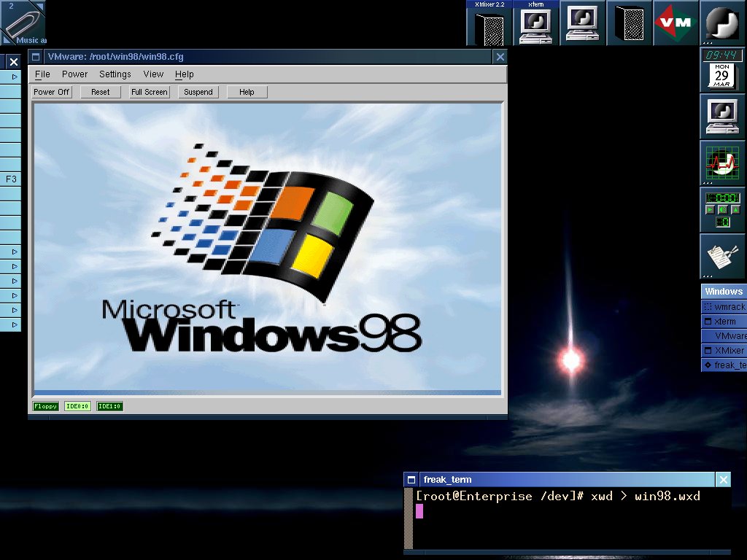This screenshot has height=560, width=747.
Task: Click the freak_term window title bar
Action: point(566,480)
